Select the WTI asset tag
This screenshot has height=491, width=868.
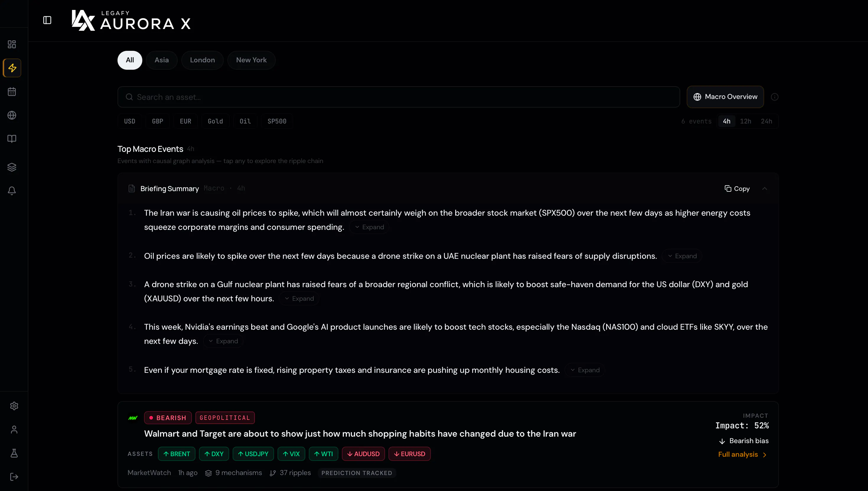click(x=324, y=454)
